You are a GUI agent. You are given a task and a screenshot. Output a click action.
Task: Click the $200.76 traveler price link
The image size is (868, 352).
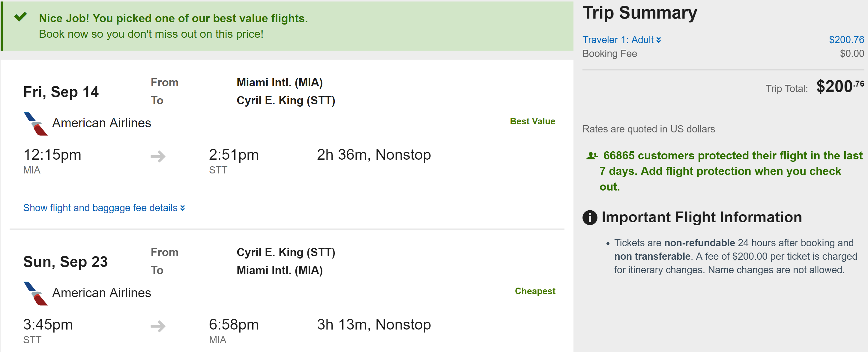846,40
